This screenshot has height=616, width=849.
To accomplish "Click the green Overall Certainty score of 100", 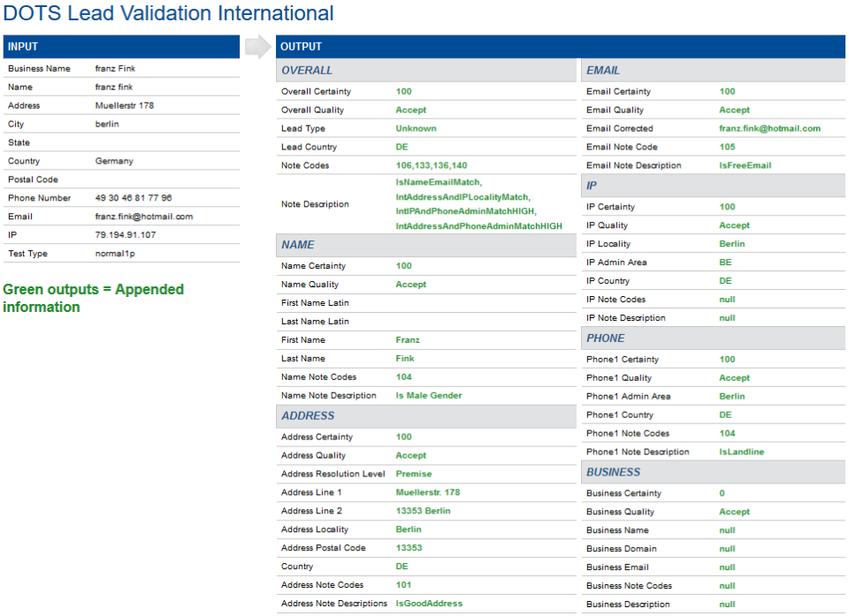I will click(x=402, y=91).
